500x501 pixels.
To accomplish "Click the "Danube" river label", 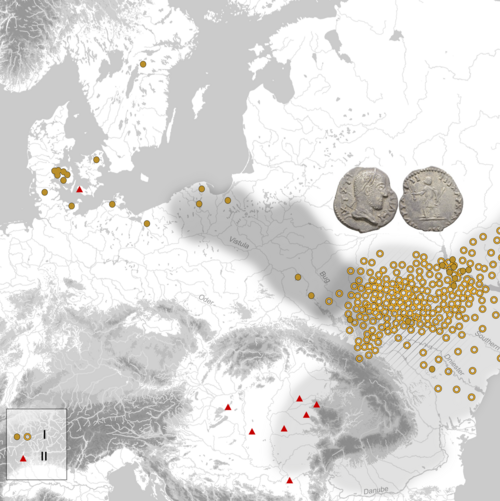I will tap(376, 491).
